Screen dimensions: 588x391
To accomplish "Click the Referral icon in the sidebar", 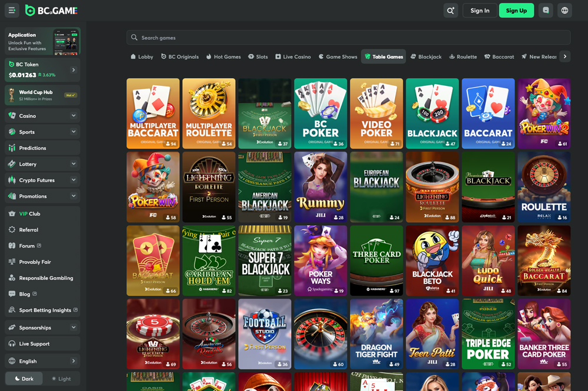I will (12, 230).
